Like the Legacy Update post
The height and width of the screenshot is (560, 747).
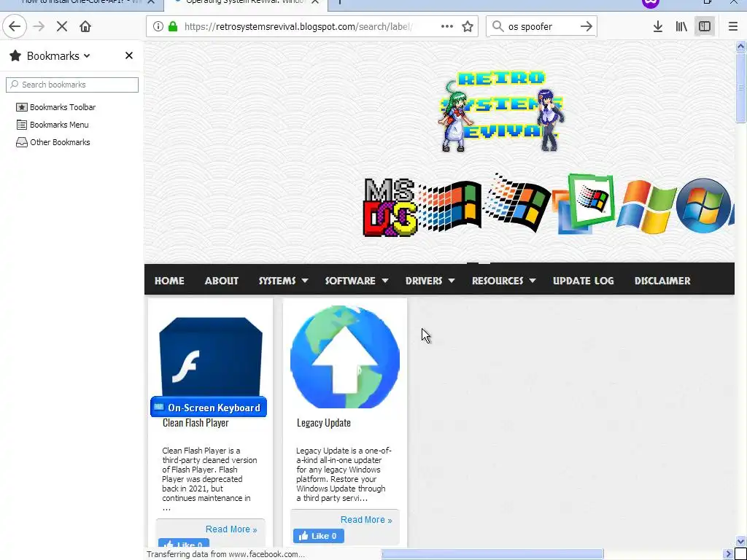(x=318, y=536)
